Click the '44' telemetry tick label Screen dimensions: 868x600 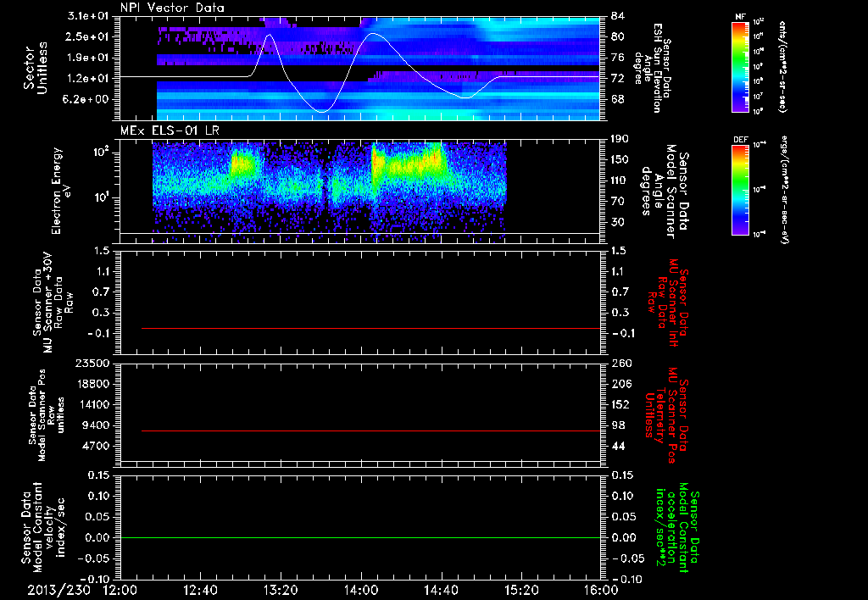[618, 446]
